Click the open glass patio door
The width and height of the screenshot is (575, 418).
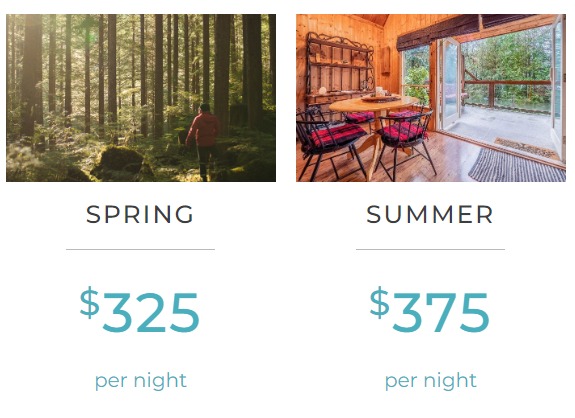coord(450,84)
